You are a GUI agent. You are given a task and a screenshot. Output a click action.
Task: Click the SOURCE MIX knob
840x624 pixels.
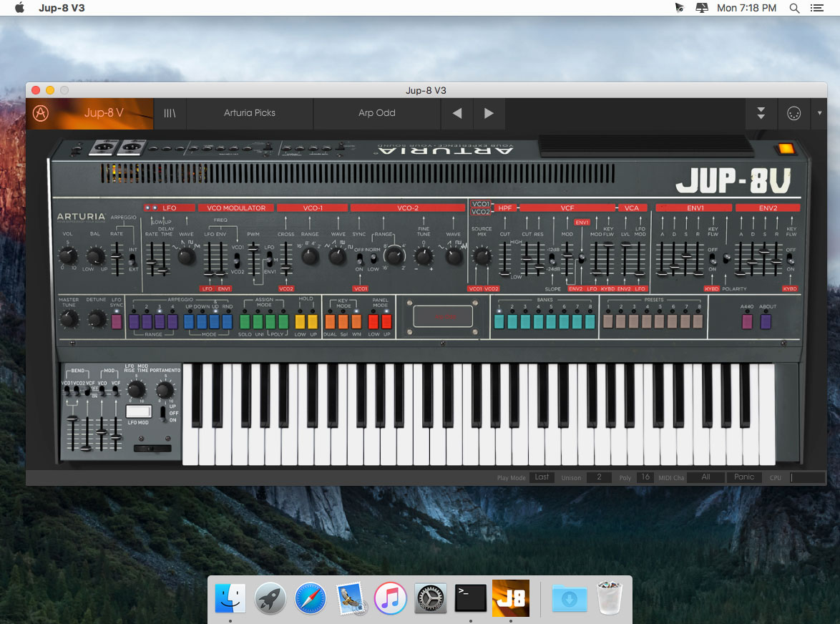(482, 257)
